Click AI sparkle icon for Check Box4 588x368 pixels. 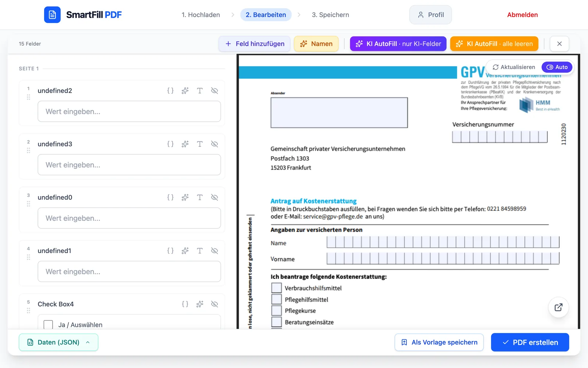click(x=200, y=304)
